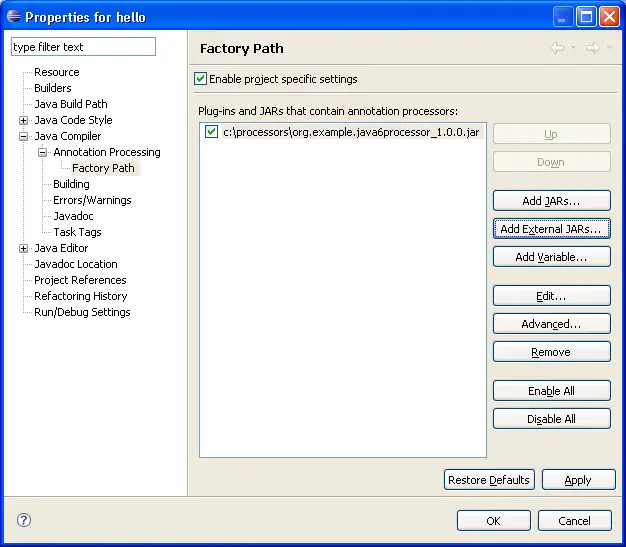Click the Eclipse icon in title bar
626x547 pixels.
tap(14, 16)
